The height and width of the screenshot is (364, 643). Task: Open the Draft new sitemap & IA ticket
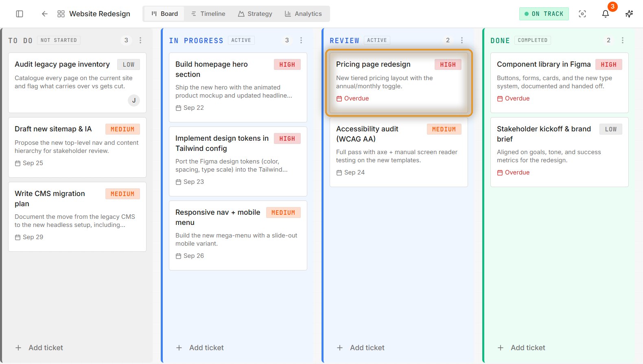point(77,147)
